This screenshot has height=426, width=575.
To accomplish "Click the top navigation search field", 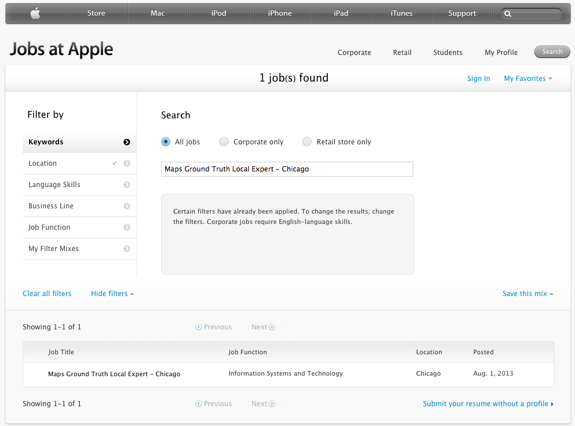I will [532, 14].
